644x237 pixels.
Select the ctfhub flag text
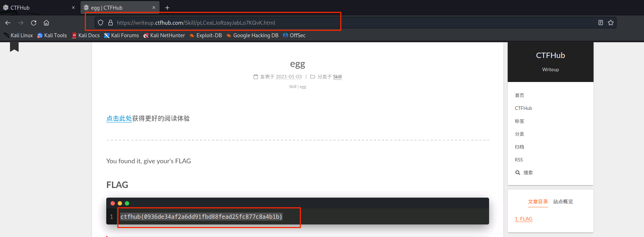[x=201, y=217]
